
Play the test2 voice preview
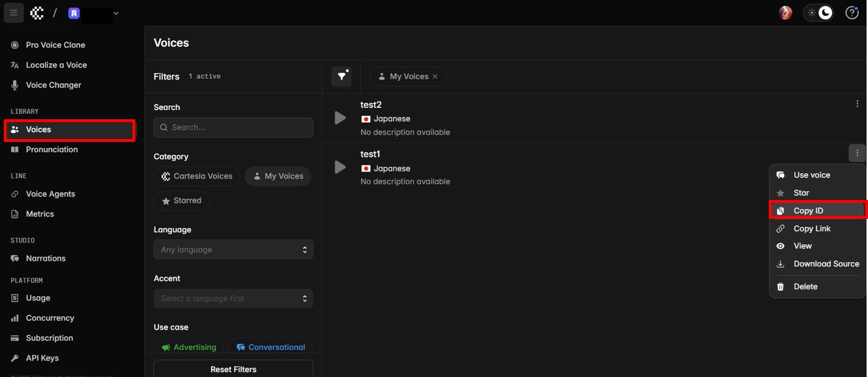click(x=340, y=118)
